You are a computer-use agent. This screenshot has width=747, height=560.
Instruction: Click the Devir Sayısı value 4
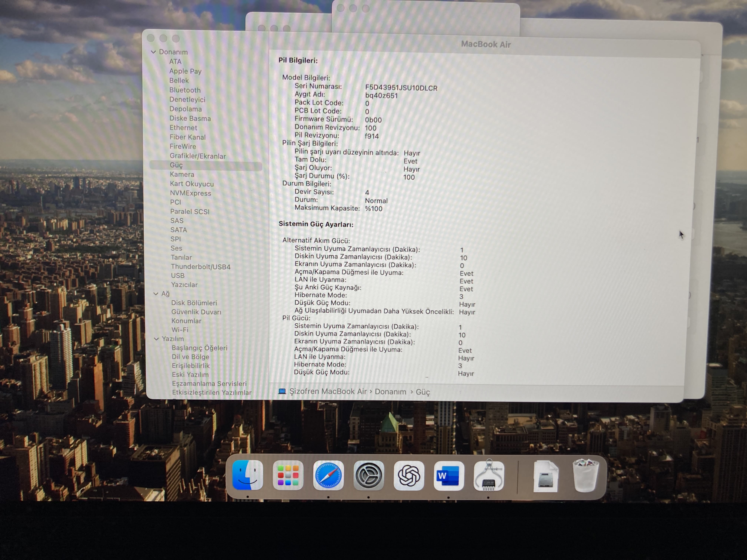pos(367,192)
